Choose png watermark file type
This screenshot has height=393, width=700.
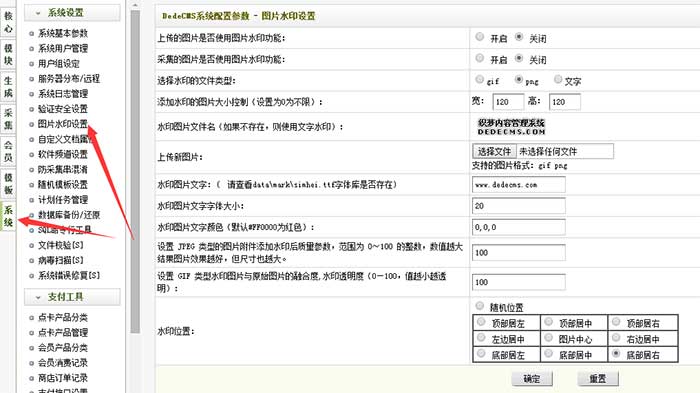519,79
